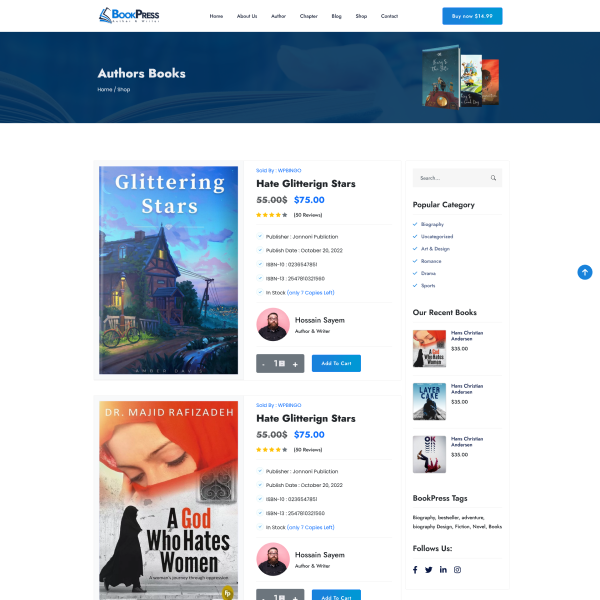Click the Novel tag
The image size is (600, 600).
pos(479,527)
